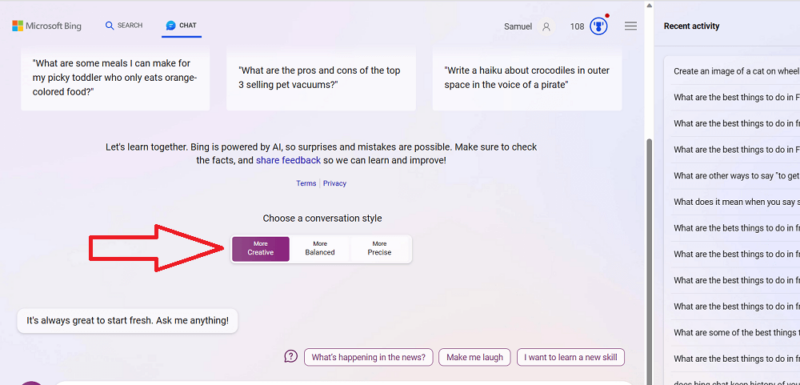Click the 108 rewards points count
Screen dimensions: 800x385
click(577, 27)
